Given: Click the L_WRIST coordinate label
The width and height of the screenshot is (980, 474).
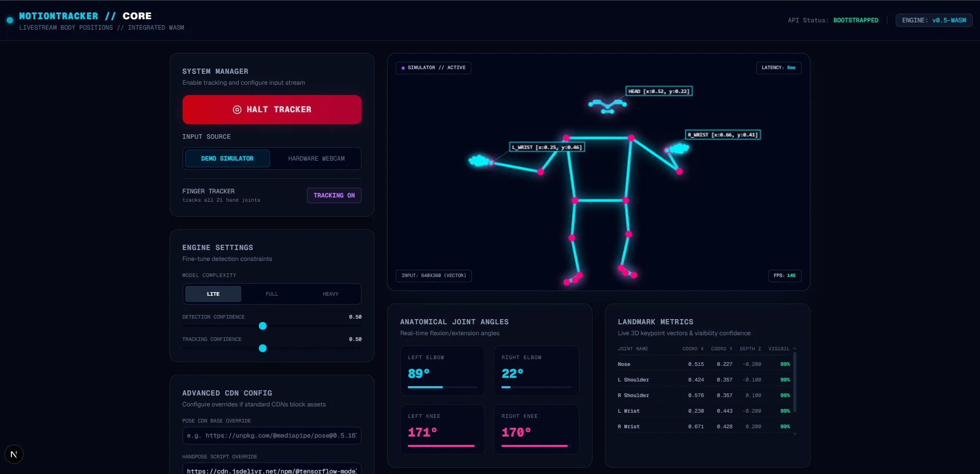Looking at the screenshot, I should click(x=547, y=147).
